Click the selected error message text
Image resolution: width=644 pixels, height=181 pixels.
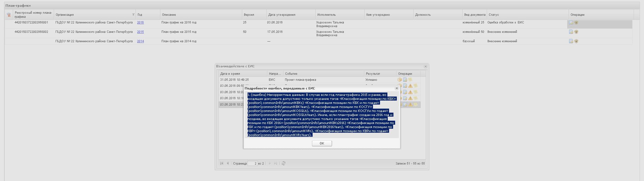[322, 115]
